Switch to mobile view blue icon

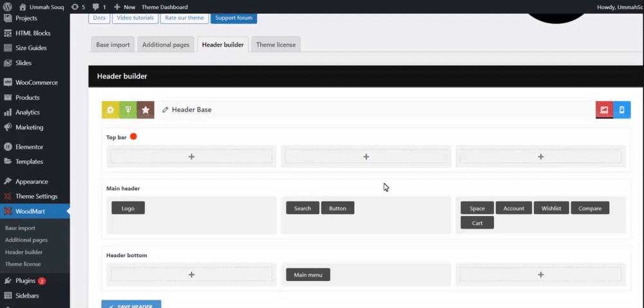(x=622, y=110)
